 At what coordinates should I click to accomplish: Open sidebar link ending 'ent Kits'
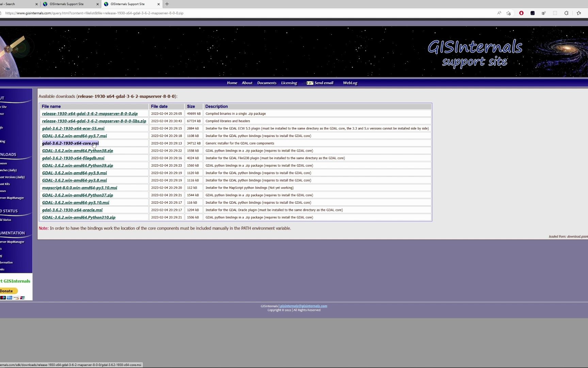tap(5, 184)
